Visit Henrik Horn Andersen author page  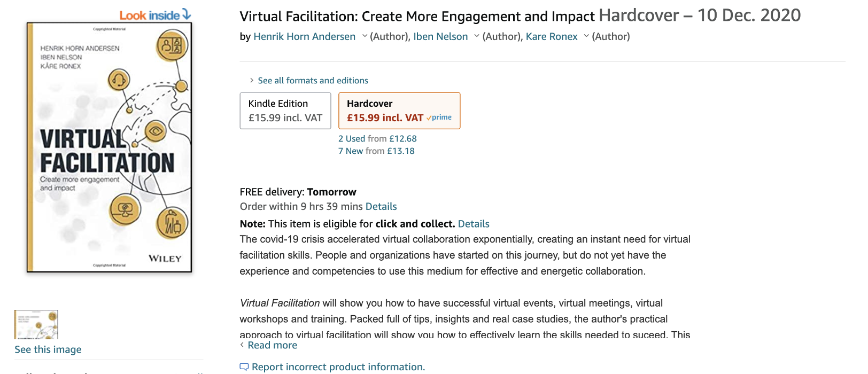(x=304, y=36)
